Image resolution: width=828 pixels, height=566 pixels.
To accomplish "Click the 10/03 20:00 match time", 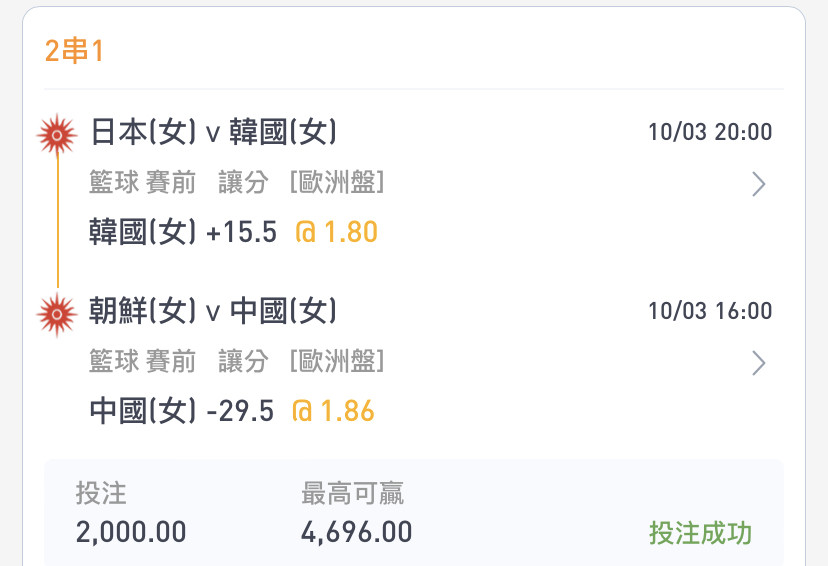I will [x=710, y=132].
